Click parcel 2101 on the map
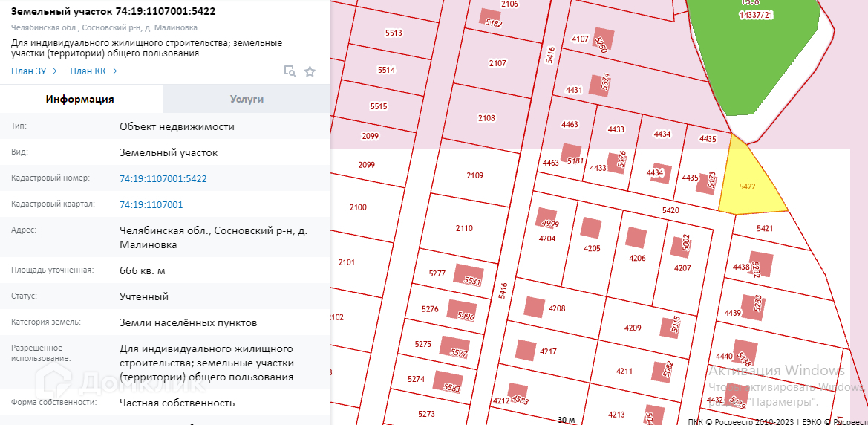The height and width of the screenshot is (425, 868). point(346,262)
